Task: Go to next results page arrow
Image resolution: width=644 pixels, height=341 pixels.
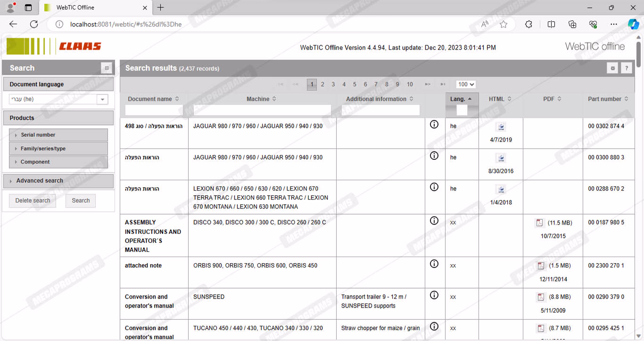Action: tap(428, 84)
